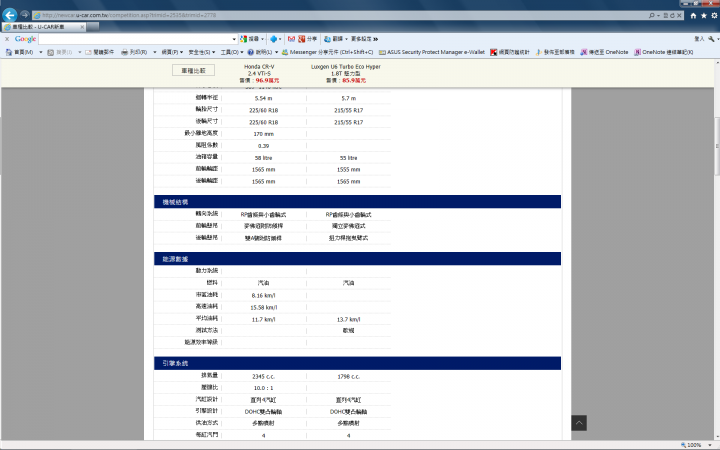Click Honda CR-V 2.4 VTi-S heading
Screen dimensions: 720x450
[259, 70]
